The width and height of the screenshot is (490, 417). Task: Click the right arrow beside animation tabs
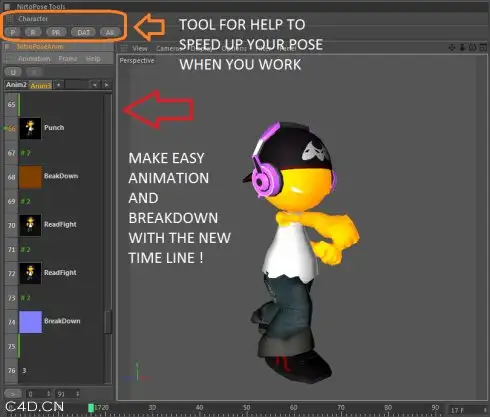[106, 85]
